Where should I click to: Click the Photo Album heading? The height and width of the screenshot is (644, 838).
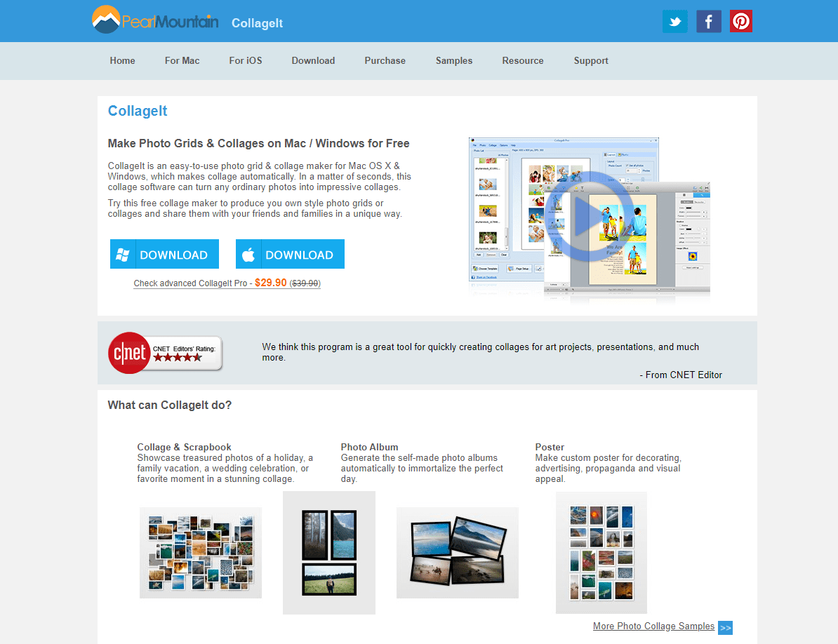coord(369,447)
